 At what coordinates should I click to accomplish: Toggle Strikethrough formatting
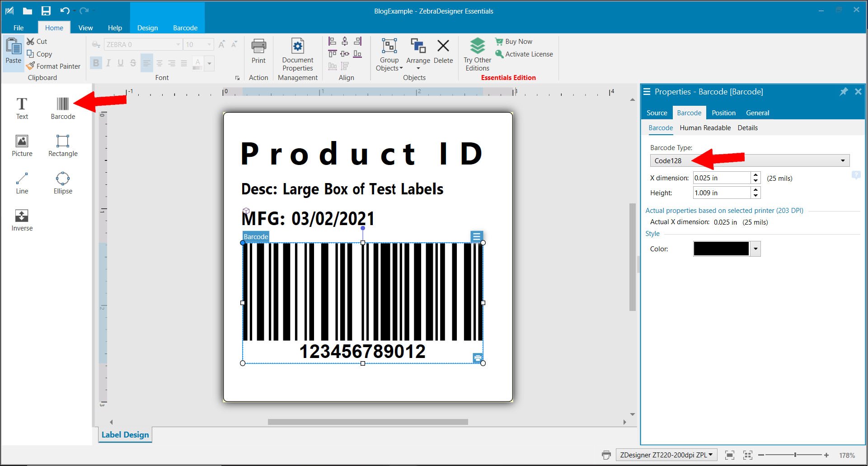coord(133,63)
